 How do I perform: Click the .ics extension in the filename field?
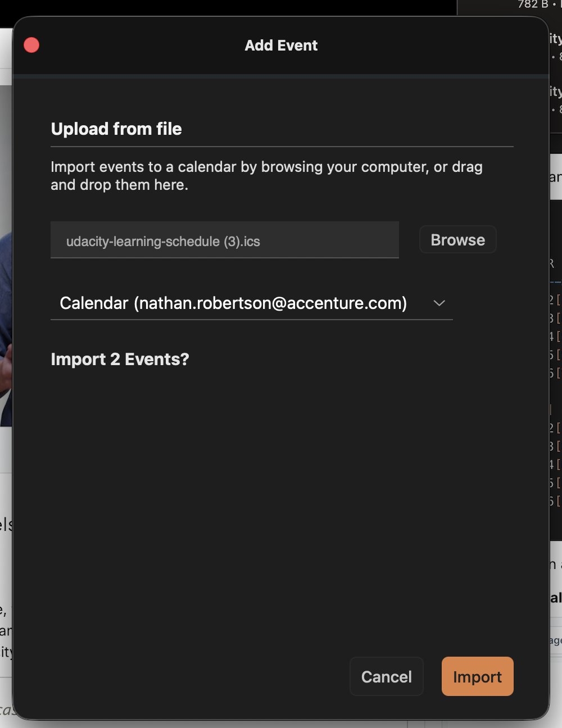pyautogui.click(x=252, y=242)
